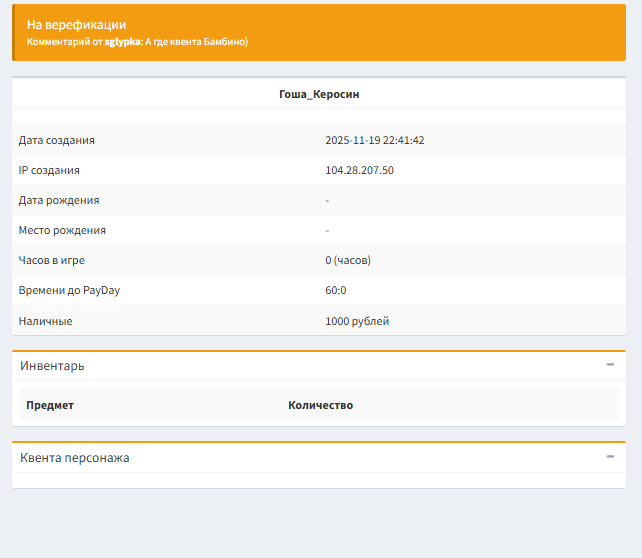Click the Дата рождения row label
This screenshot has height=558, width=642.
59,200
